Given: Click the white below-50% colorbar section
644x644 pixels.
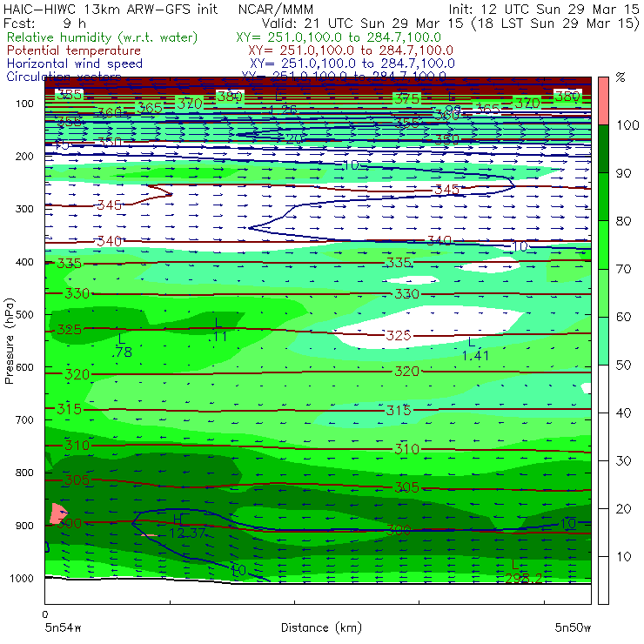Looking at the screenshot, I should [x=603, y=484].
